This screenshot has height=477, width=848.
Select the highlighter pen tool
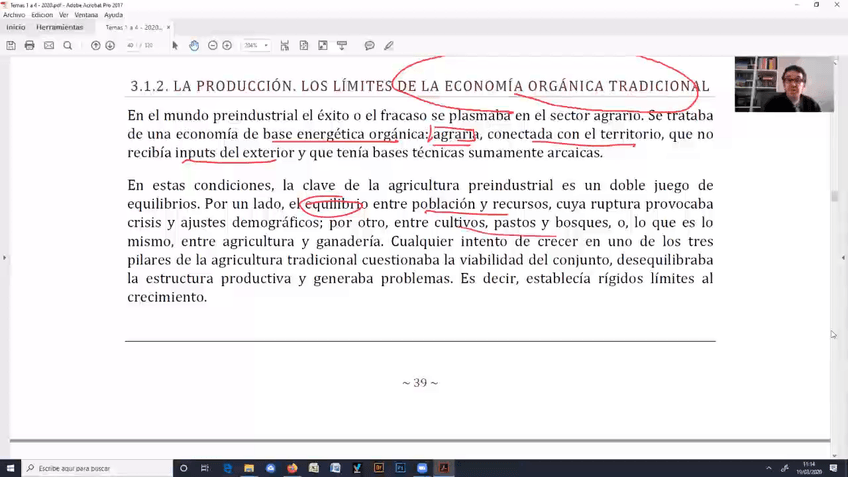pos(389,45)
